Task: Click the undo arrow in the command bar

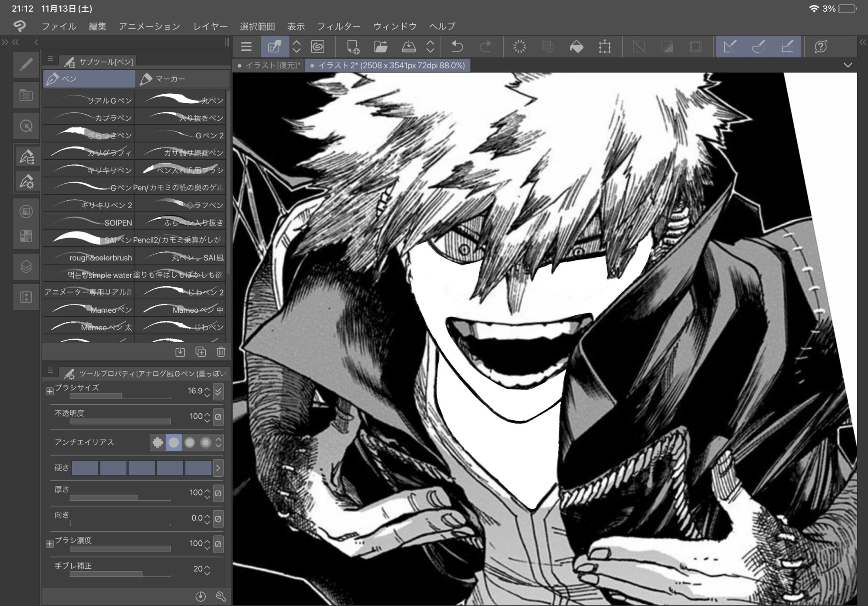Action: point(457,46)
